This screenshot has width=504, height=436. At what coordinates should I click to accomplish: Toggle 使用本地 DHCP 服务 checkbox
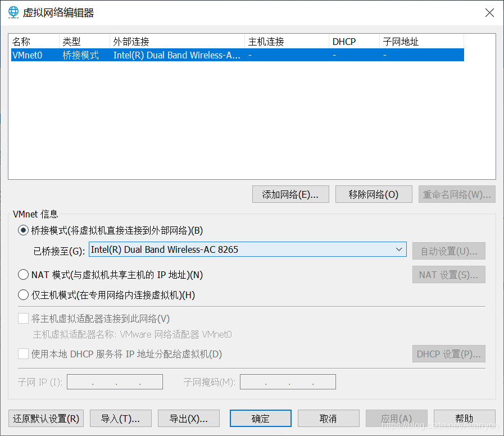click(x=23, y=353)
